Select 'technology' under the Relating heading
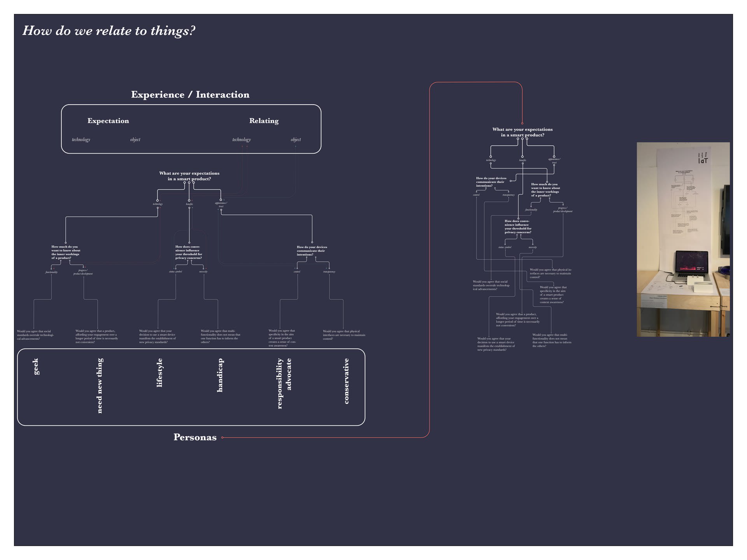The width and height of the screenshot is (747, 560). tap(242, 140)
